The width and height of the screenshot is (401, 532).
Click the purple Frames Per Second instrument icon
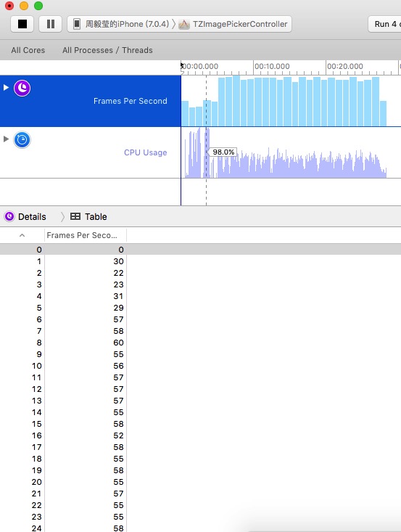[x=22, y=89]
